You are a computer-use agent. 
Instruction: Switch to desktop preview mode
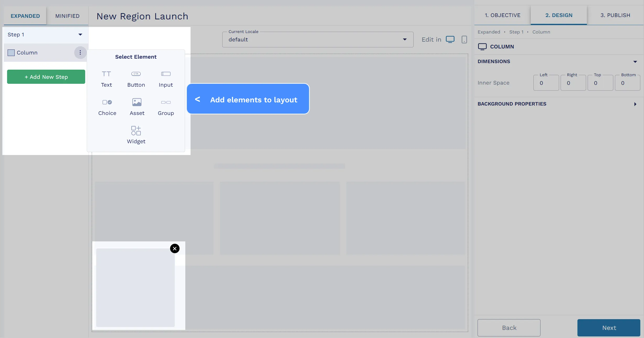pyautogui.click(x=450, y=39)
